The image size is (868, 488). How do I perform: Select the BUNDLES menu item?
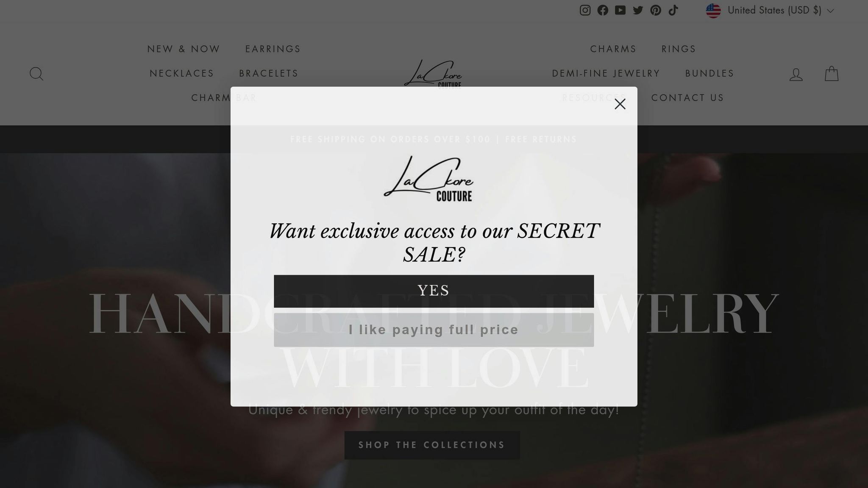coord(709,73)
